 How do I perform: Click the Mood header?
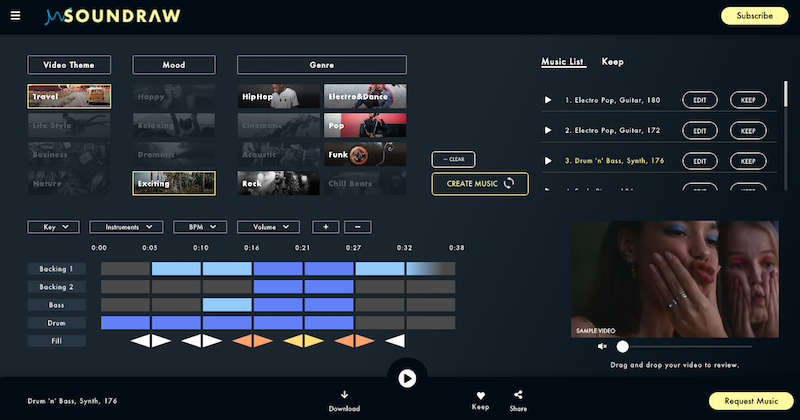click(174, 65)
